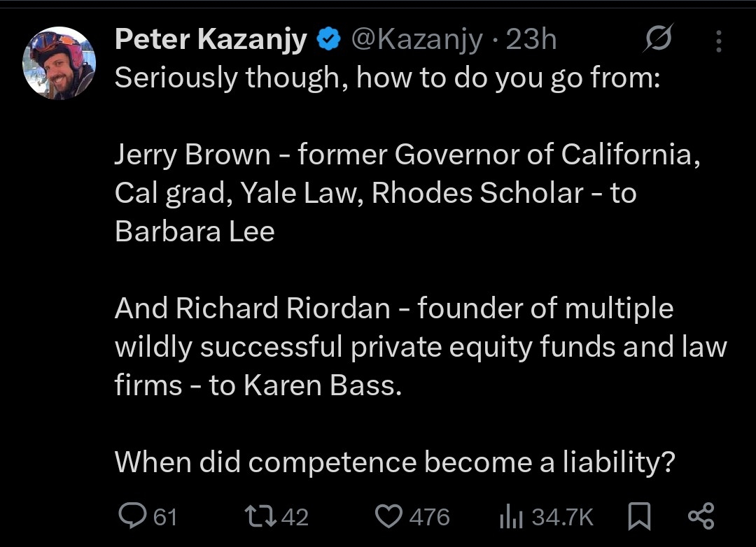Click the line mentioning Jerry Brown
Viewport: 756px width, 547px height.
(x=407, y=155)
